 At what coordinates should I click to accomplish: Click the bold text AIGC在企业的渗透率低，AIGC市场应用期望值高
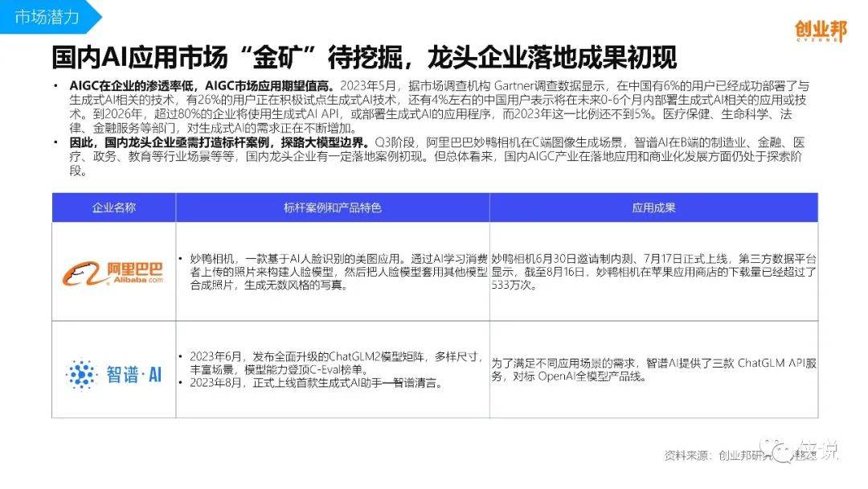coord(203,86)
